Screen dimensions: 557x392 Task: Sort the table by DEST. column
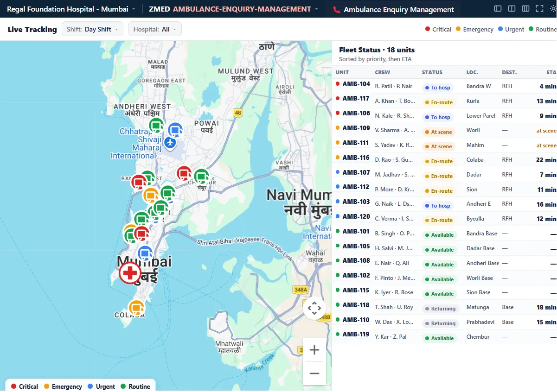(509, 72)
